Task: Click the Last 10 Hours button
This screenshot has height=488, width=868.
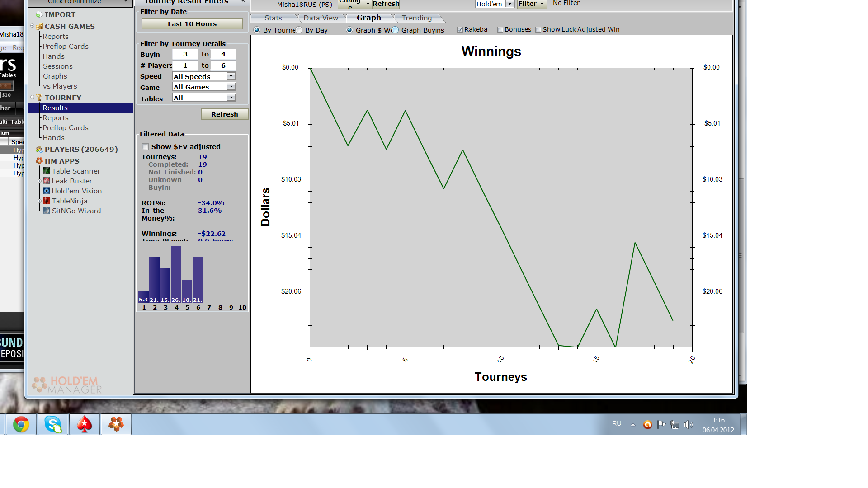Action: tap(192, 24)
